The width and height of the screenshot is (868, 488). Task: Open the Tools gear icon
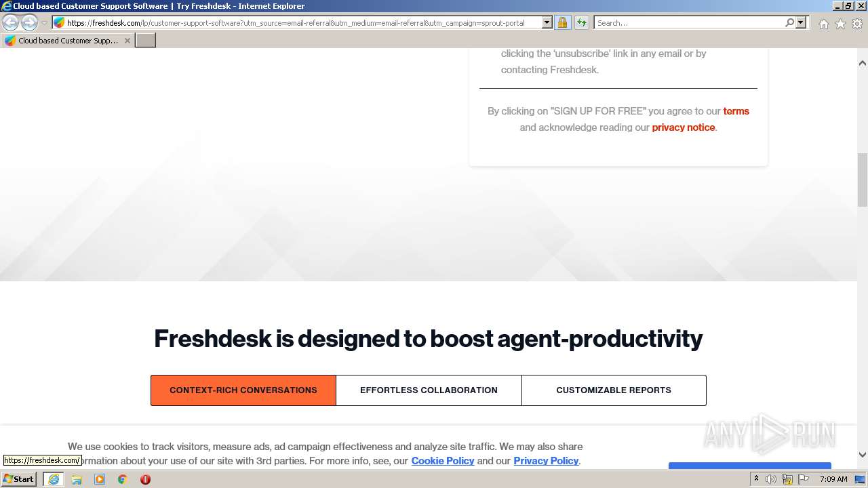click(857, 24)
